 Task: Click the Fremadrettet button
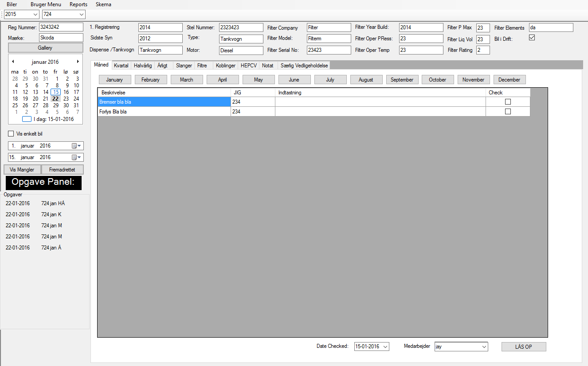pos(62,170)
